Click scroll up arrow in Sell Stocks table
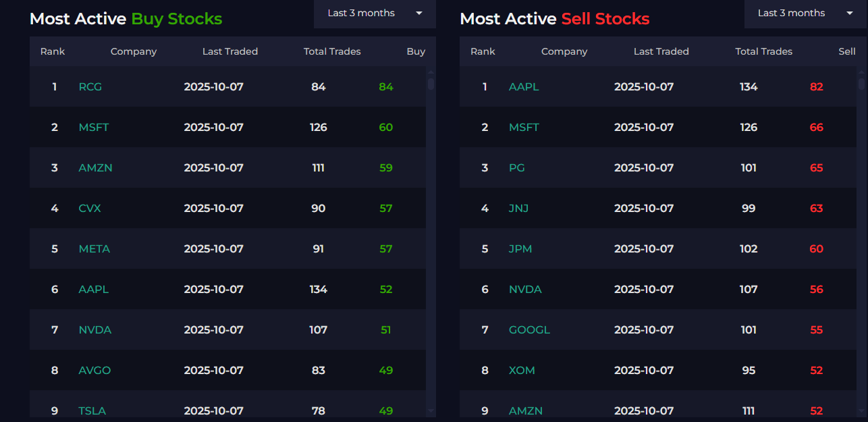 861,72
